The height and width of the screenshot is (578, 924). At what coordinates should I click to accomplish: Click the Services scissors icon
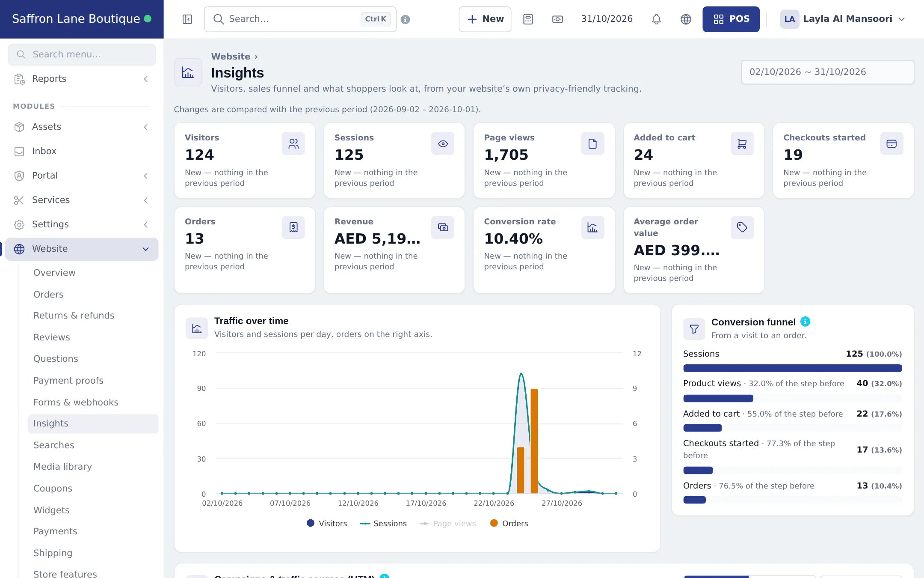pos(19,200)
